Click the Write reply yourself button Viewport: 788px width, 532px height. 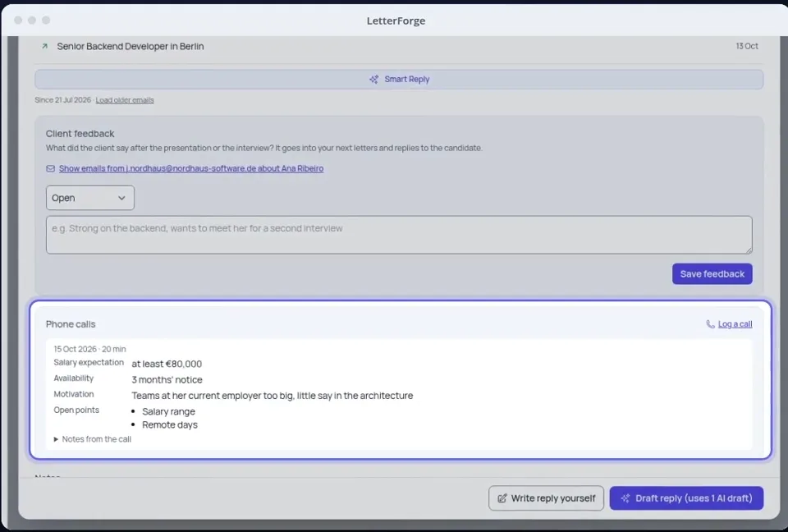547,498
